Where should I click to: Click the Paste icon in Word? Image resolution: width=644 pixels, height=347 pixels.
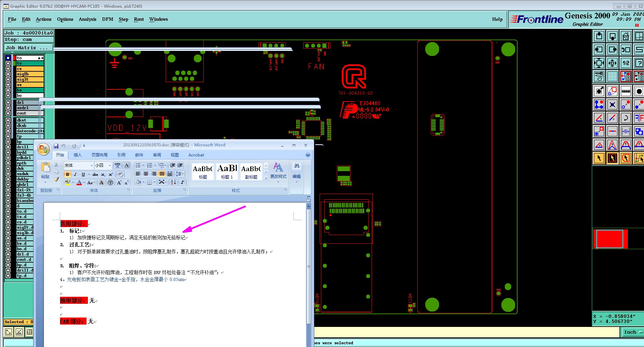coord(45,167)
